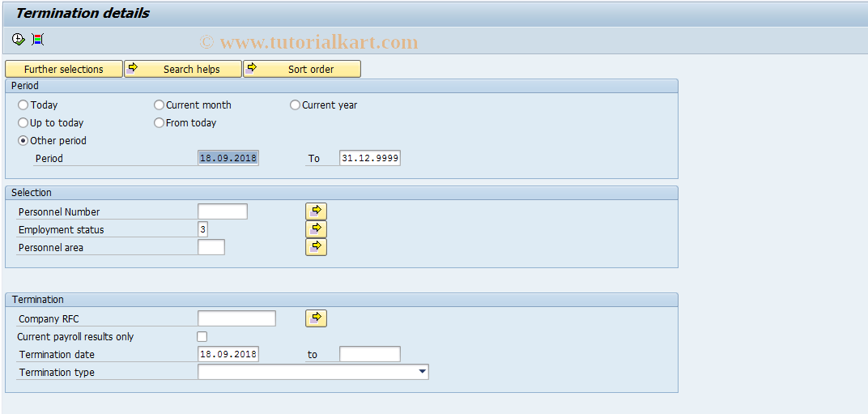Select the Other period radio button
868x414 pixels.
click(x=23, y=140)
